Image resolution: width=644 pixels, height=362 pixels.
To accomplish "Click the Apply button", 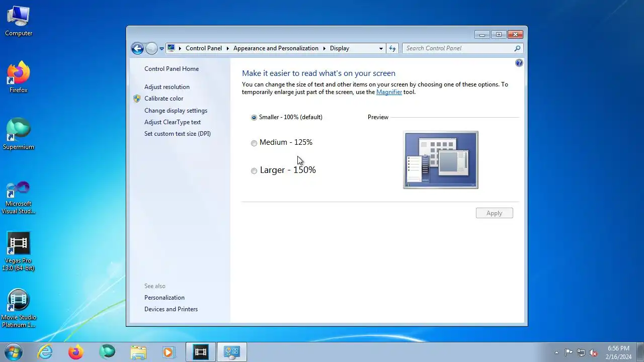I will pyautogui.click(x=495, y=213).
